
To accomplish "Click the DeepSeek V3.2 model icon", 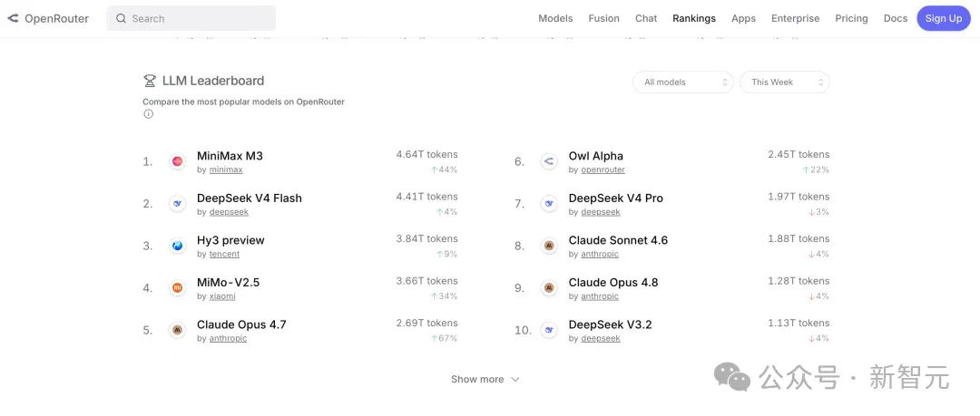I will [549, 331].
